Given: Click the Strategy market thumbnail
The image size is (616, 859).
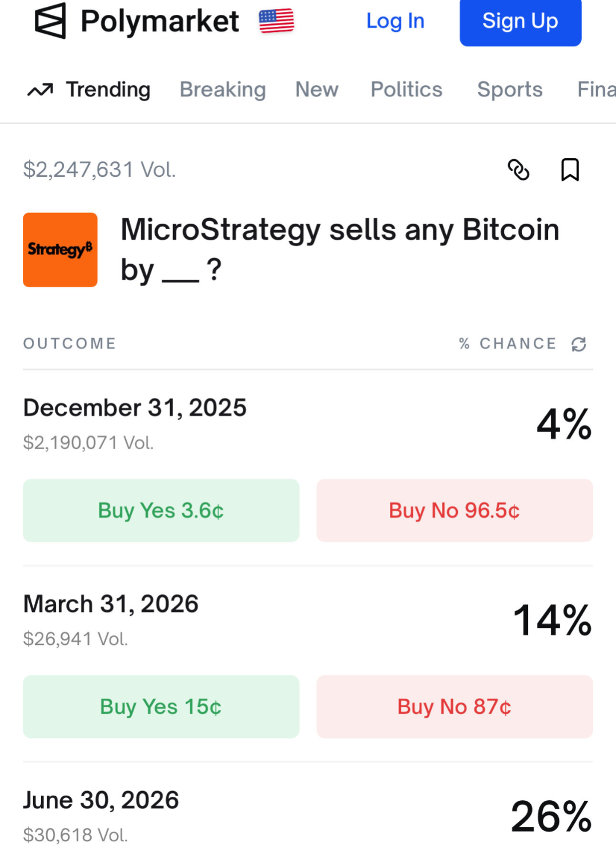Looking at the screenshot, I should pyautogui.click(x=60, y=250).
